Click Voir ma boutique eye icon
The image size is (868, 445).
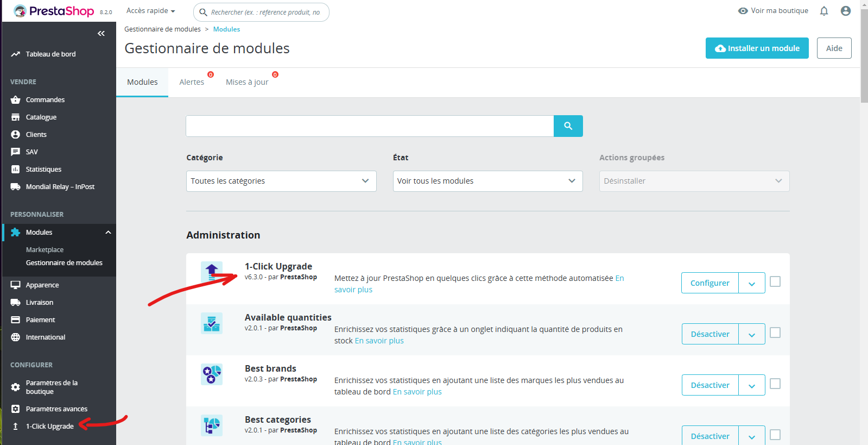coord(743,10)
